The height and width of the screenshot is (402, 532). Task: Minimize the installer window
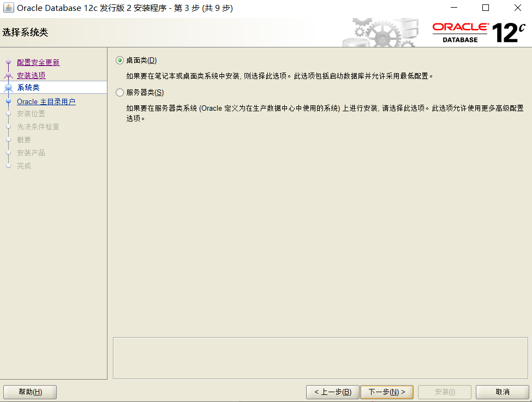coord(453,8)
